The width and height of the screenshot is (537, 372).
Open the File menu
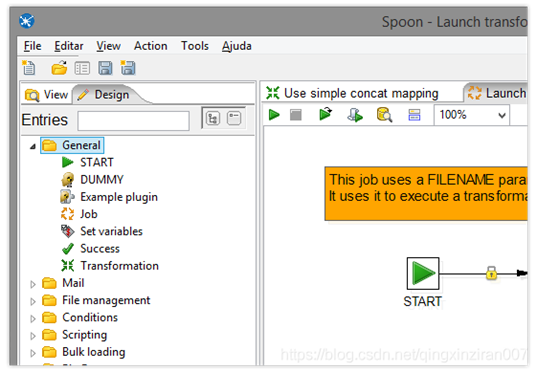tap(33, 46)
